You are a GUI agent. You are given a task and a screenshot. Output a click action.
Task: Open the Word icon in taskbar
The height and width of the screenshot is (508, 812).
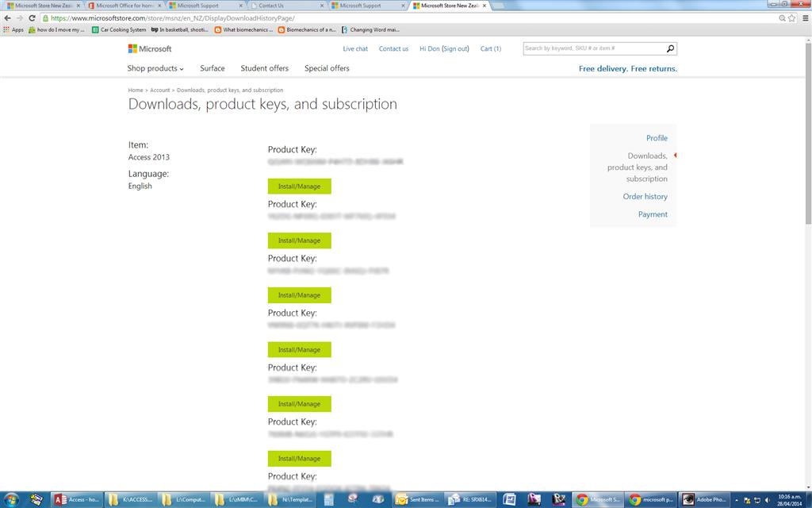(x=510, y=500)
